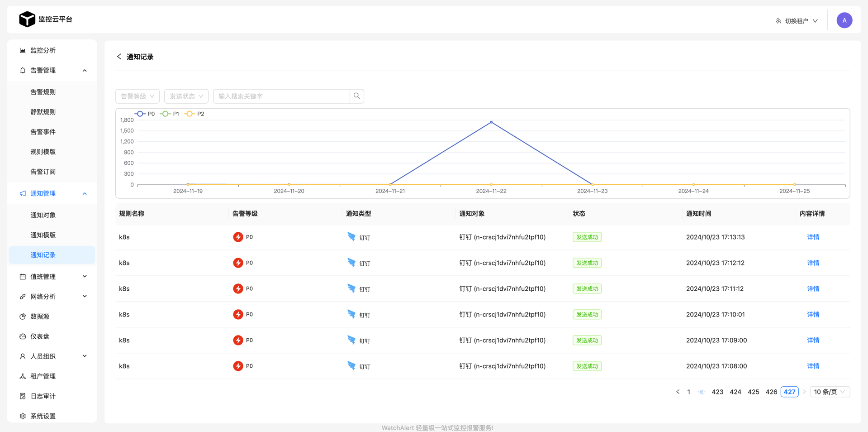Select 告警规则 in the sidebar
Screen dimensions: 868x432
coord(43,92)
